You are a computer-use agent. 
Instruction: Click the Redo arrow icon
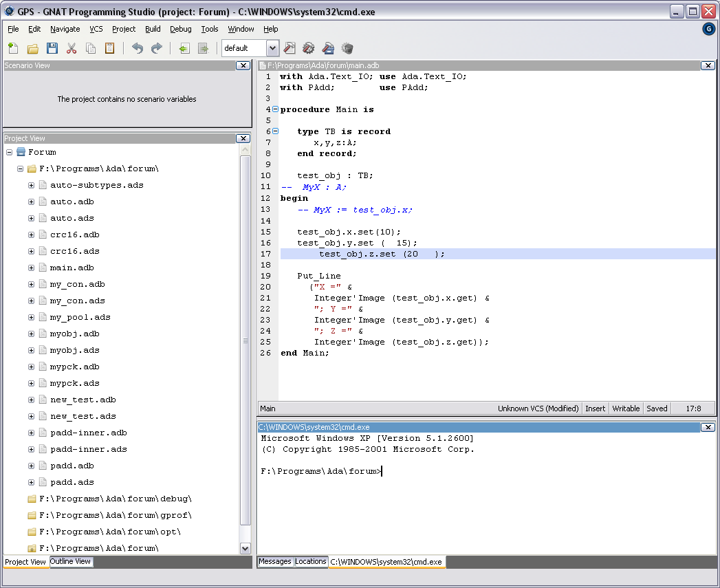coord(157,48)
